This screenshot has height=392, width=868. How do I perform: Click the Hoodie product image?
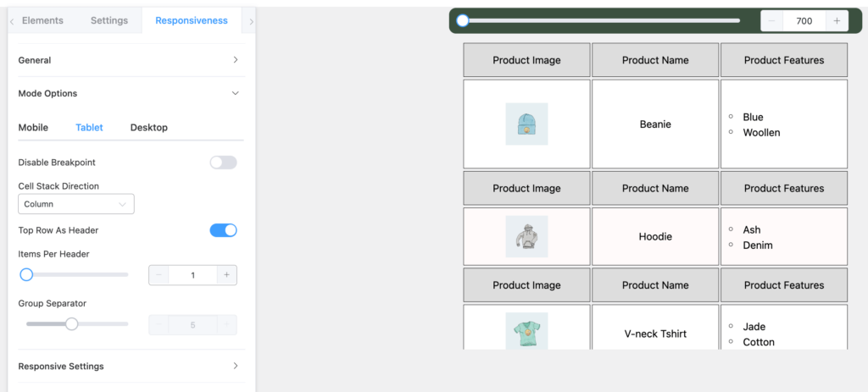526,236
